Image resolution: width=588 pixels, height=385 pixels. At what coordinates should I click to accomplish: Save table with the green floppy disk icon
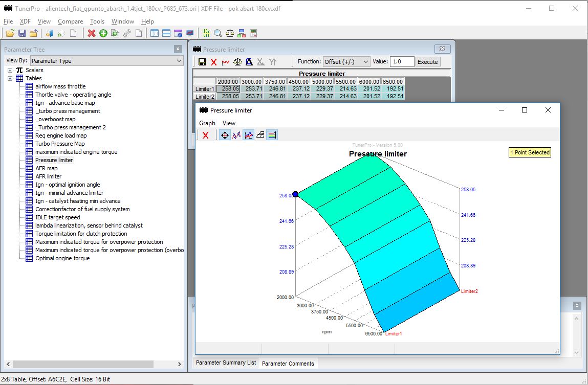tap(202, 62)
